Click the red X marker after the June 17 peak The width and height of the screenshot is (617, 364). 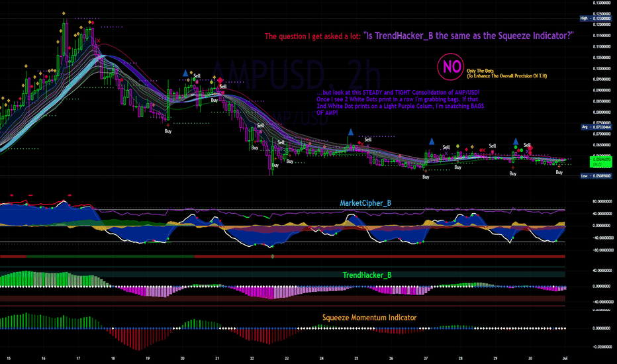99,41
